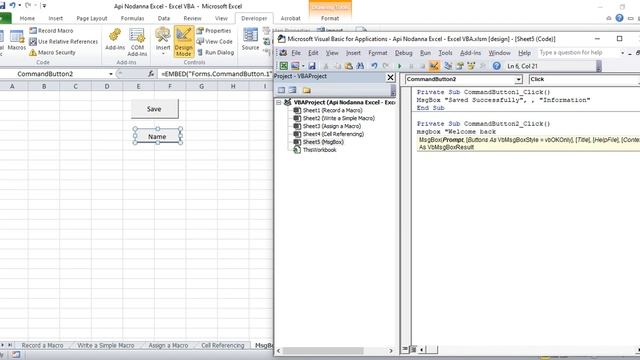This screenshot has height=360, width=640.
Task: Open the VBA Insert menu
Action: tap(353, 53)
